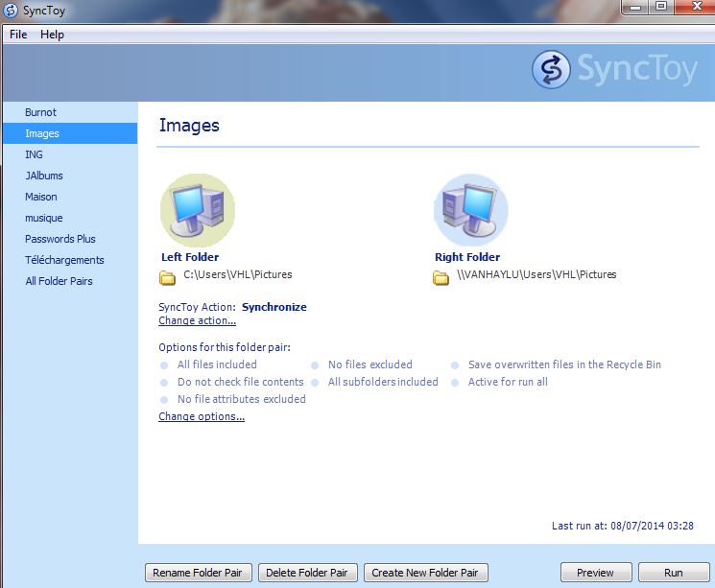Click the folder icon beside C:\Users\VHL\Pictures
This screenshot has height=588, width=715.
[167, 277]
